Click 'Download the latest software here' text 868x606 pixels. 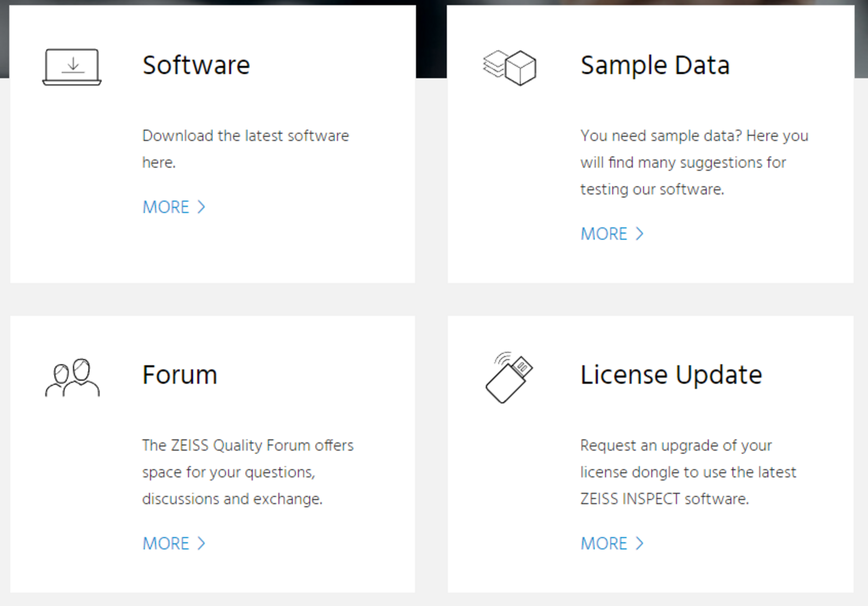[x=245, y=149]
